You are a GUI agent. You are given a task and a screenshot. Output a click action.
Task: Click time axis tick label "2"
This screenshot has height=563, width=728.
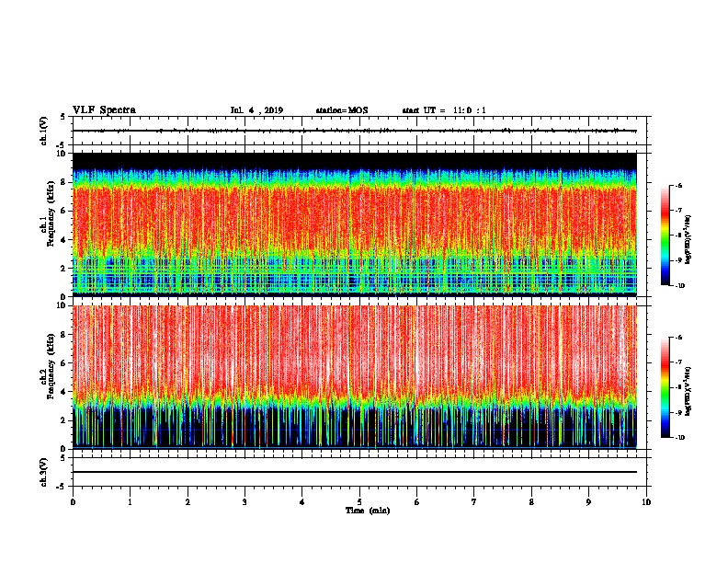pos(188,502)
